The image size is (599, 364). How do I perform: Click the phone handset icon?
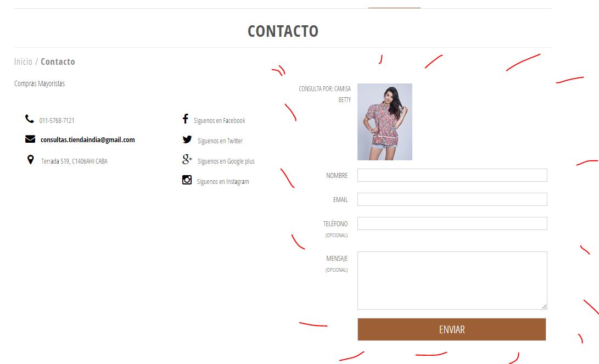[x=30, y=119]
